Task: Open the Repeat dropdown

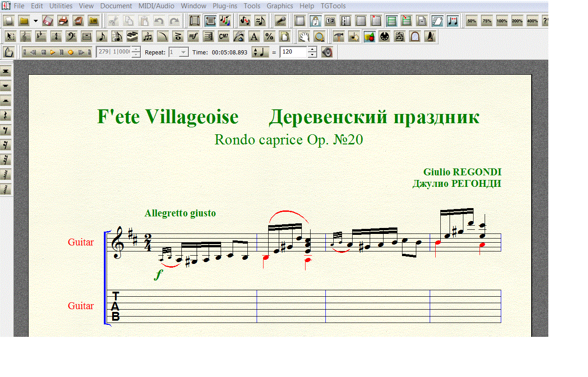Action: click(183, 52)
